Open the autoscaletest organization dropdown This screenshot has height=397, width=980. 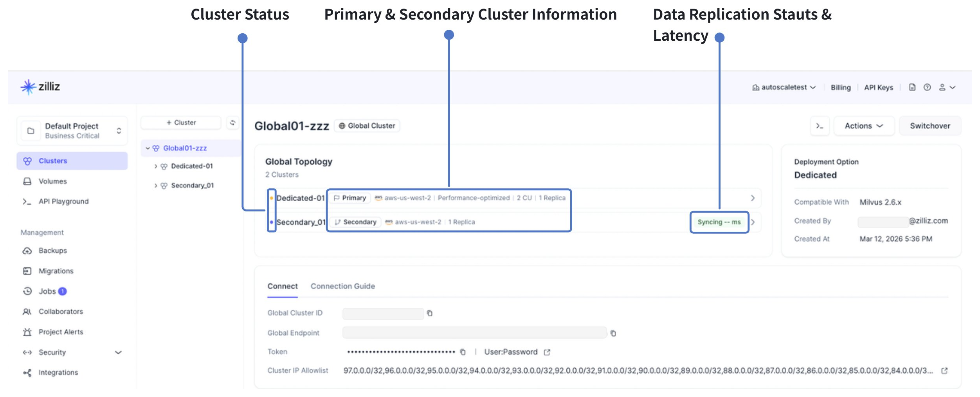click(784, 87)
